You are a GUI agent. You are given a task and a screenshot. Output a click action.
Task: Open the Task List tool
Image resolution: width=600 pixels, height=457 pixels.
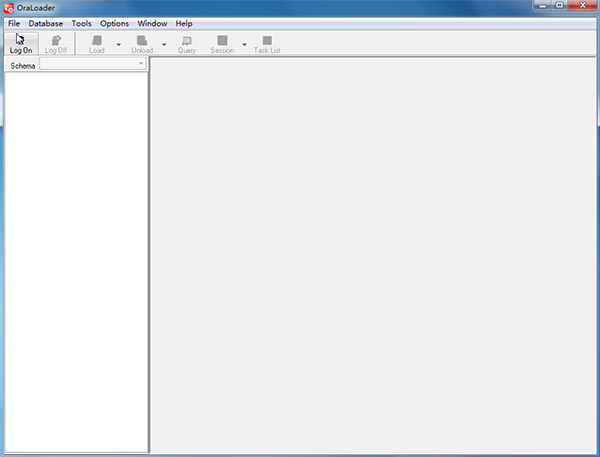pos(267,44)
